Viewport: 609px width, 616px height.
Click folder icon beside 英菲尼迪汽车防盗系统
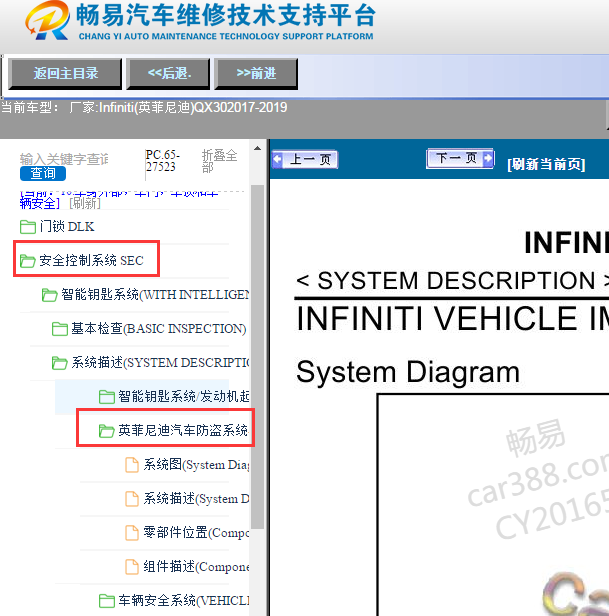106,431
